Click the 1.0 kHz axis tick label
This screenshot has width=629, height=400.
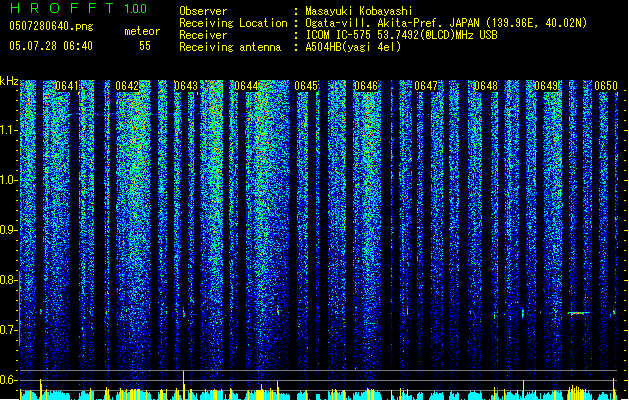(x=9, y=180)
